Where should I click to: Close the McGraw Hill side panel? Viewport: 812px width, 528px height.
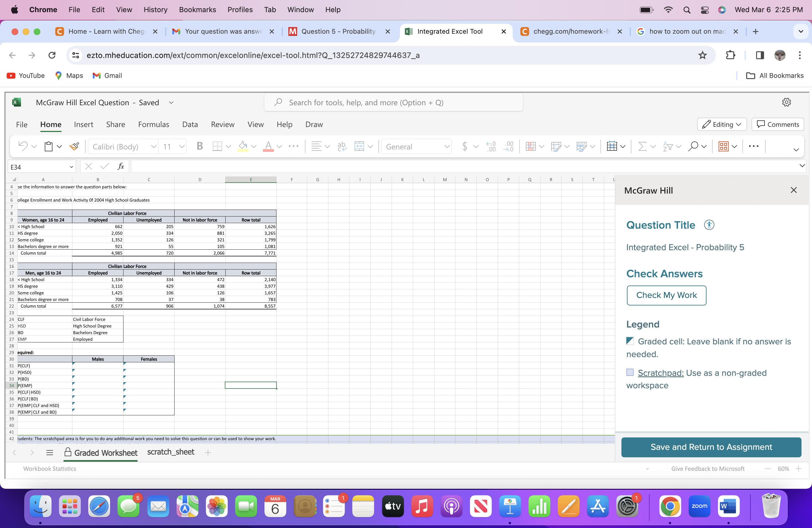(793, 190)
